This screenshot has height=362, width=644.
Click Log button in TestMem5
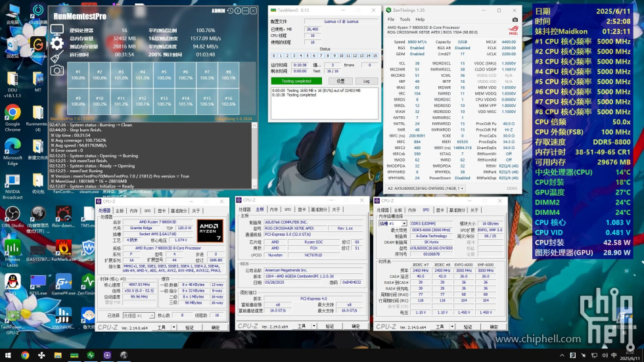click(x=367, y=81)
